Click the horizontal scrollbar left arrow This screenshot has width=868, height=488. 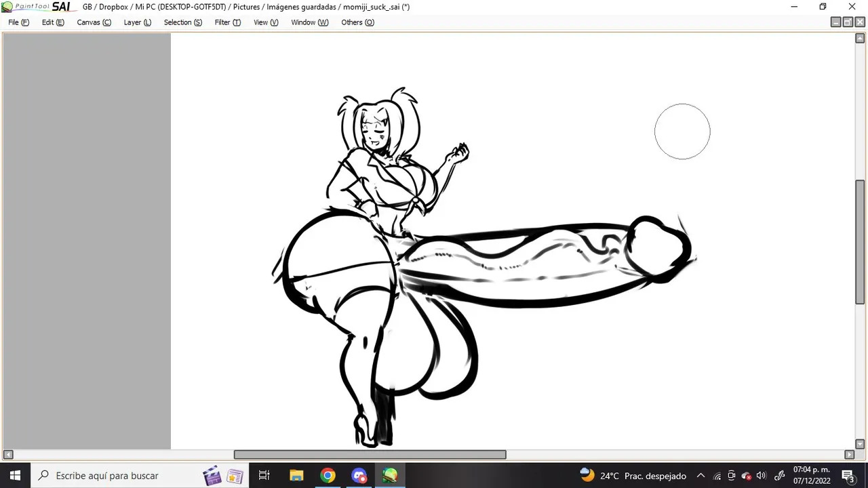point(8,454)
